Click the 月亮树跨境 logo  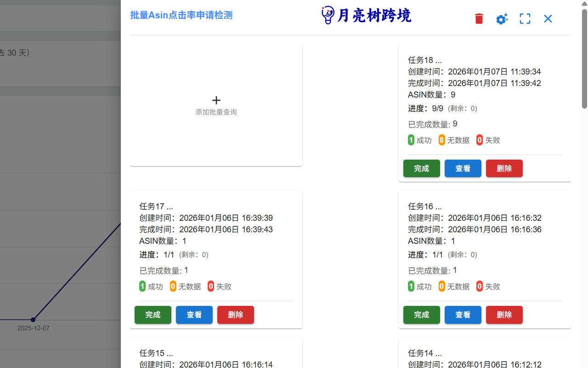click(x=366, y=15)
